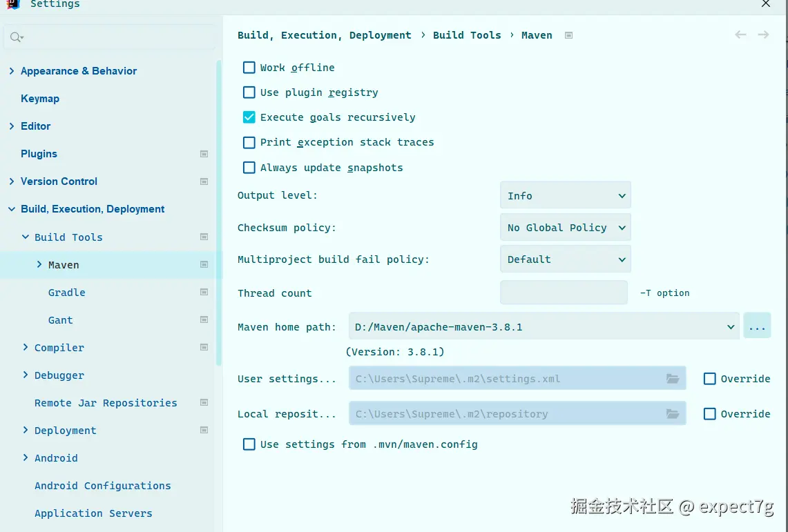Select Gant under Build Tools
The image size is (788, 532).
pyautogui.click(x=60, y=319)
